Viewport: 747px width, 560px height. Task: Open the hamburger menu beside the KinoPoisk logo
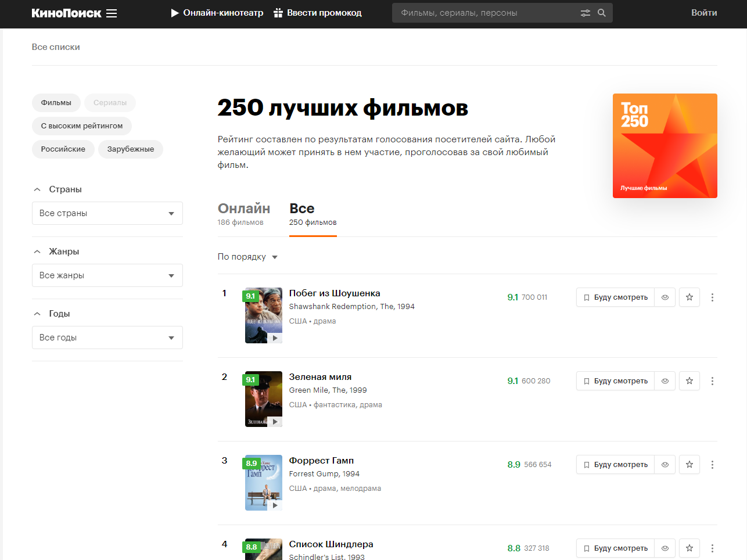click(112, 13)
